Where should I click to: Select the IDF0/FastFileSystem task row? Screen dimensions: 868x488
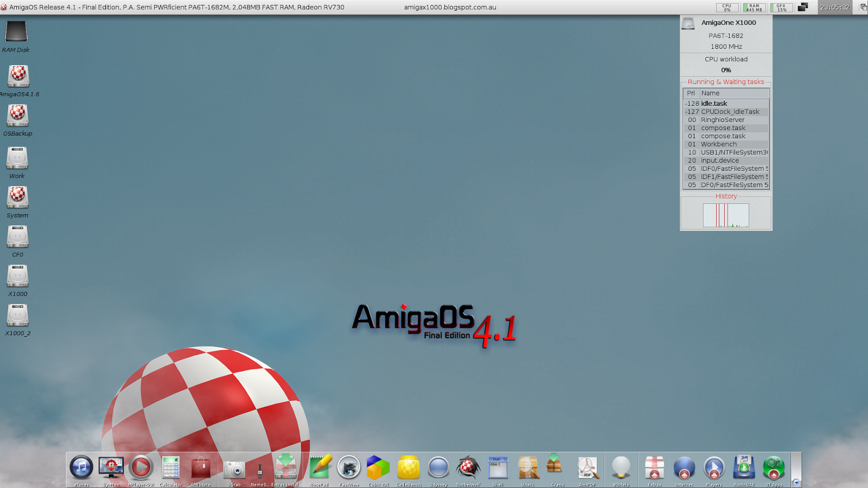pyautogui.click(x=726, y=169)
